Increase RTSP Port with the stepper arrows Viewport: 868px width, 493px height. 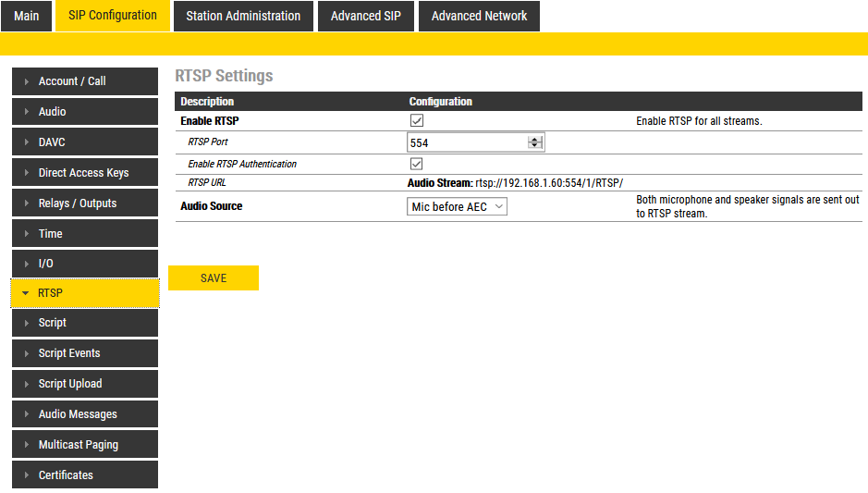coord(534,140)
